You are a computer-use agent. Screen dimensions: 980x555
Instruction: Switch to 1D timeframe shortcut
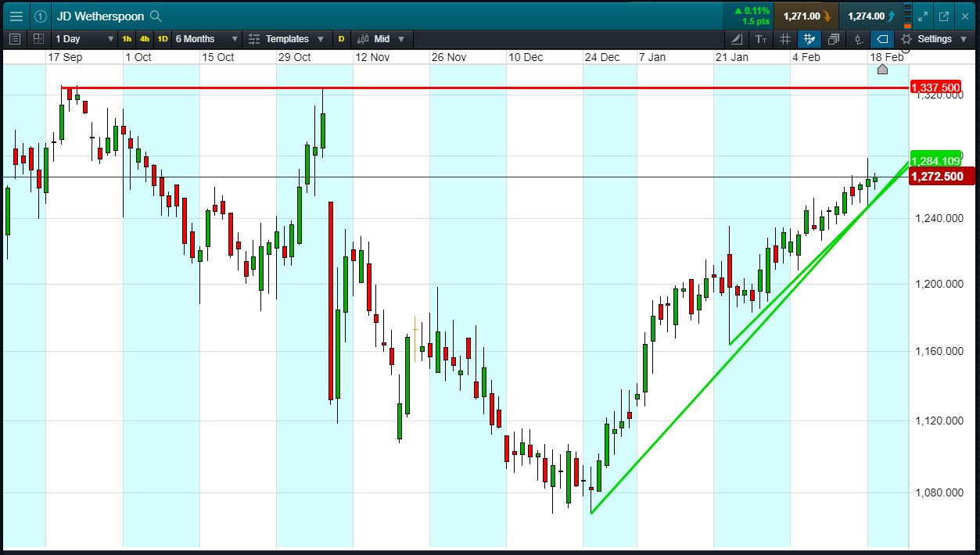pos(163,39)
